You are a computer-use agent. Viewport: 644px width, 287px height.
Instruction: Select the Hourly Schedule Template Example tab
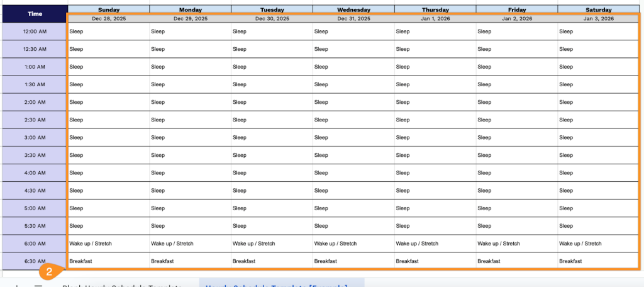tap(277, 285)
